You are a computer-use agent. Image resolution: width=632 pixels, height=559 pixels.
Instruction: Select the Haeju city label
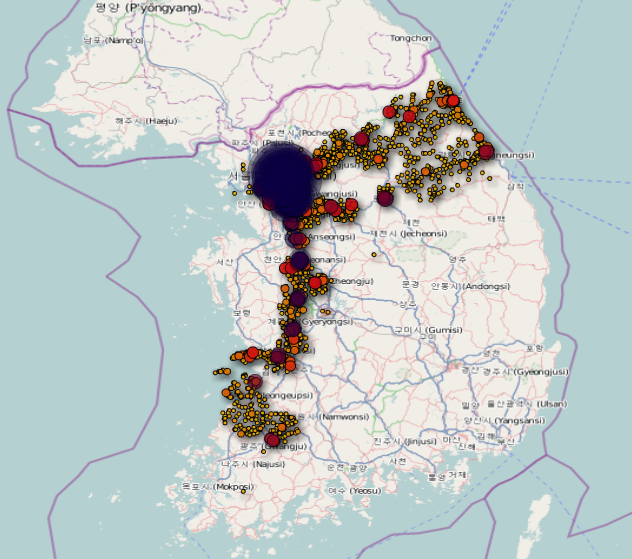point(146,121)
